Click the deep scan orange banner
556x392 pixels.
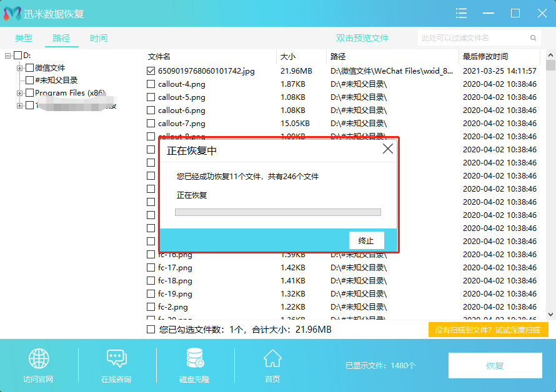coord(488,330)
